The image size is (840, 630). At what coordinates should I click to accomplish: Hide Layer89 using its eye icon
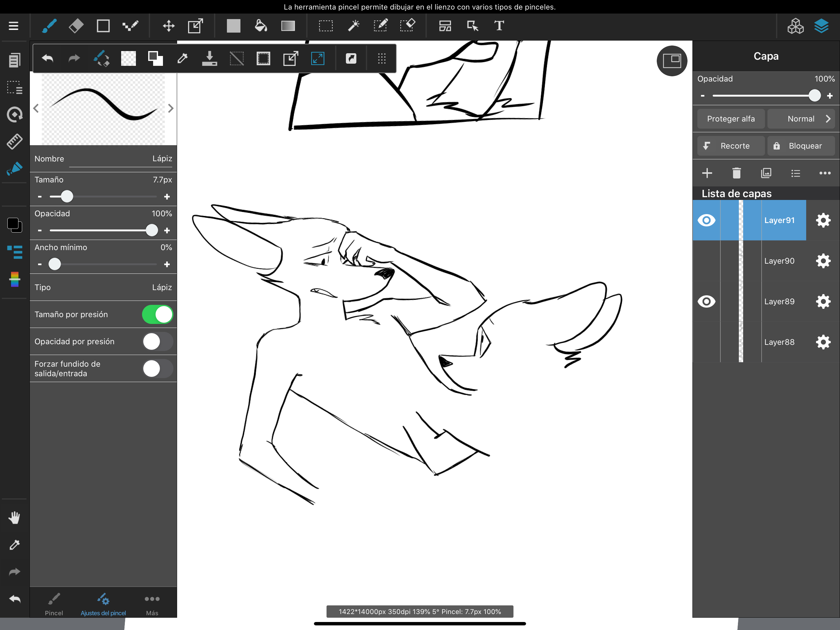point(706,301)
